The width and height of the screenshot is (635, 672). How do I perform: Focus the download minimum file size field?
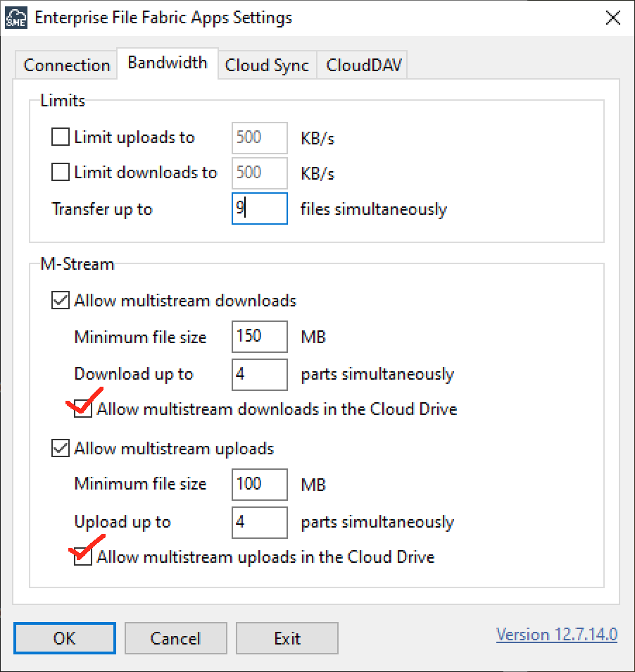click(260, 336)
